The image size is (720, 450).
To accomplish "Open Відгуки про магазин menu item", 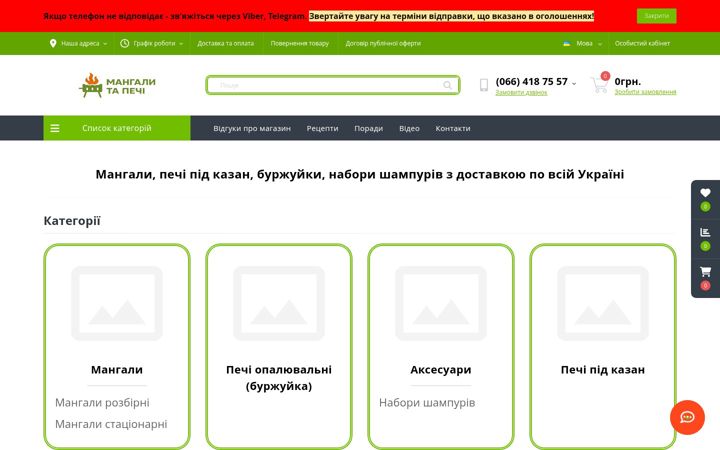I will pyautogui.click(x=252, y=129).
